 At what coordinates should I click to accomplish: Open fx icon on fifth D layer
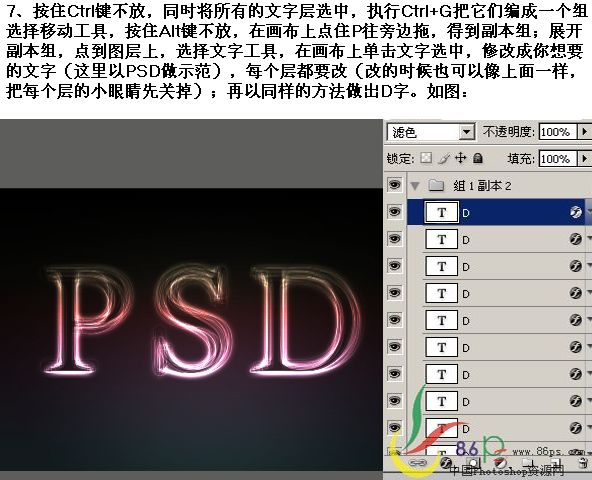click(575, 320)
